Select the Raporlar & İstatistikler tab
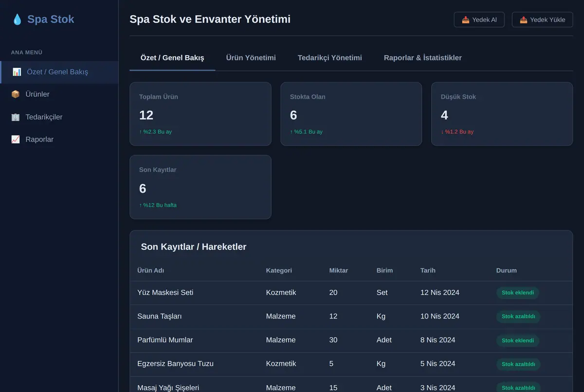This screenshot has width=584, height=392. [x=423, y=58]
